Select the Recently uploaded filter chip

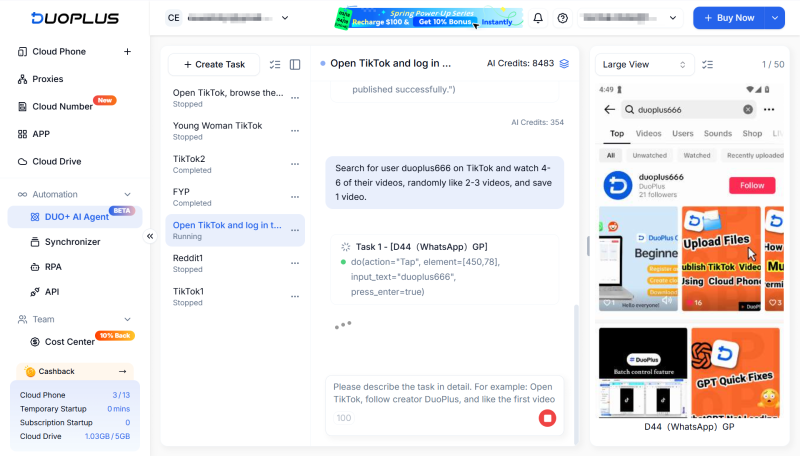click(754, 155)
